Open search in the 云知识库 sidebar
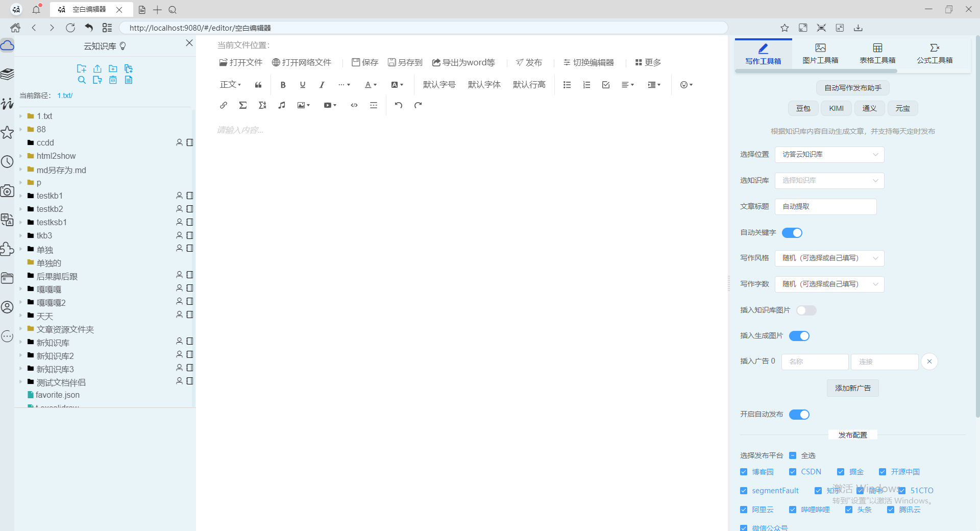The image size is (980, 531). [x=82, y=80]
